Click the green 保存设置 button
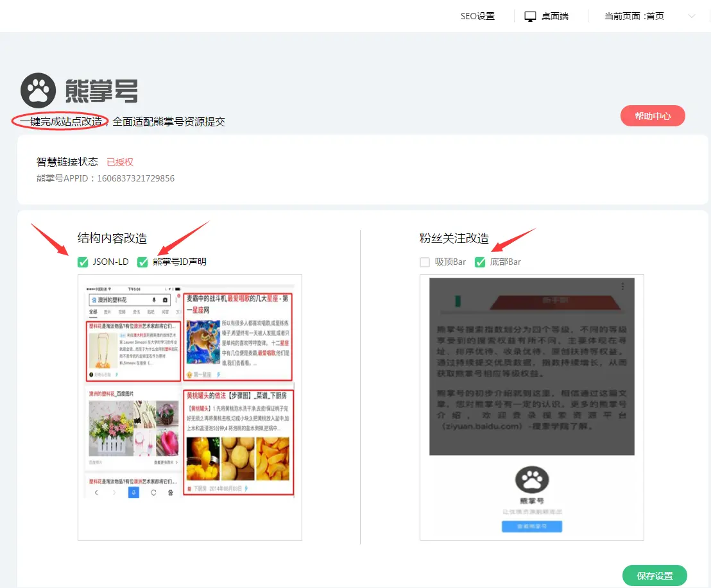This screenshot has height=588, width=711. (655, 575)
